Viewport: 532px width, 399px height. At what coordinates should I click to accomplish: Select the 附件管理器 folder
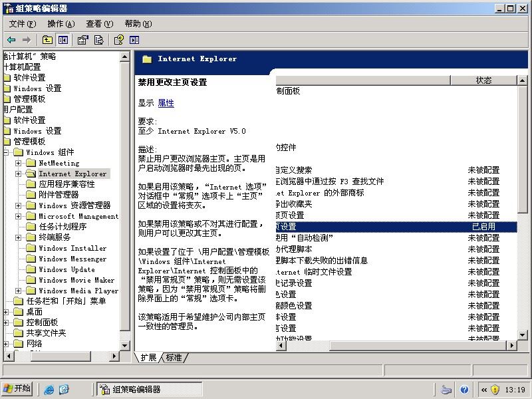53,195
